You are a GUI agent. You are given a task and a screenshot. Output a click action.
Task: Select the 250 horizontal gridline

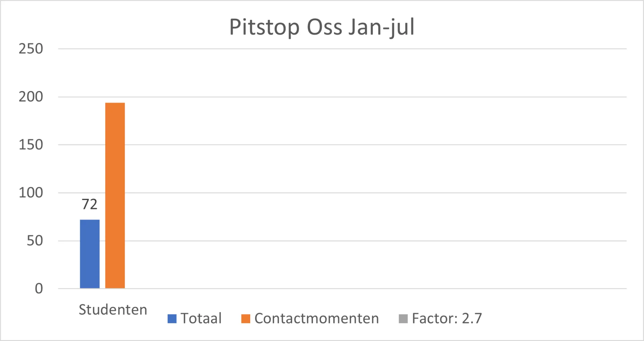click(342, 49)
